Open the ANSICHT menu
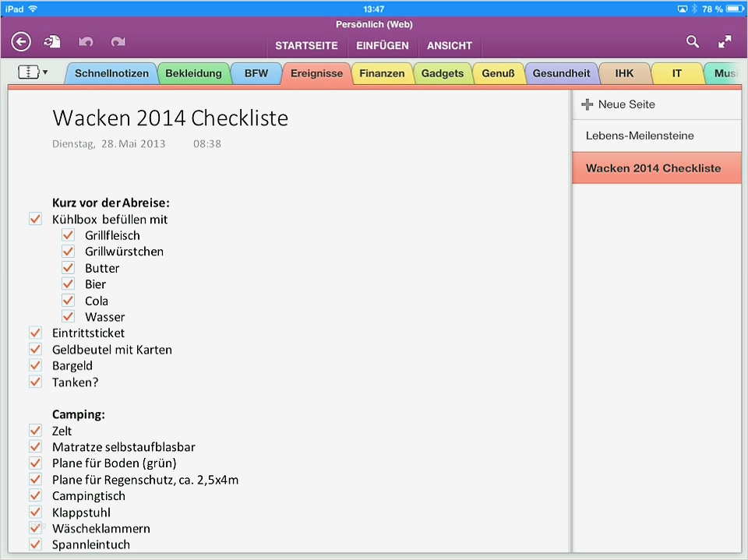This screenshot has width=748, height=560. click(450, 45)
